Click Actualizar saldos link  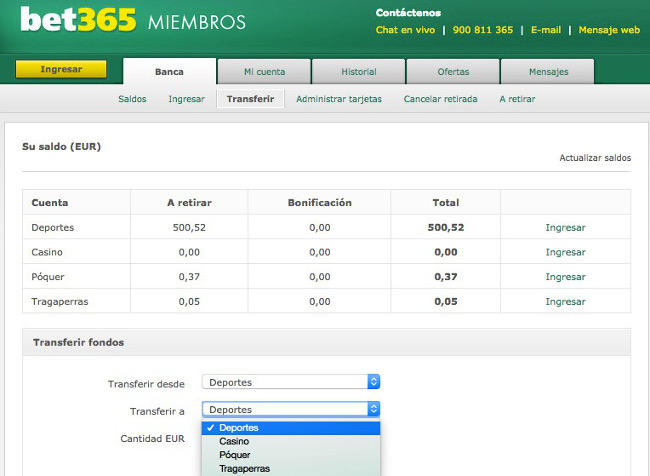click(595, 158)
